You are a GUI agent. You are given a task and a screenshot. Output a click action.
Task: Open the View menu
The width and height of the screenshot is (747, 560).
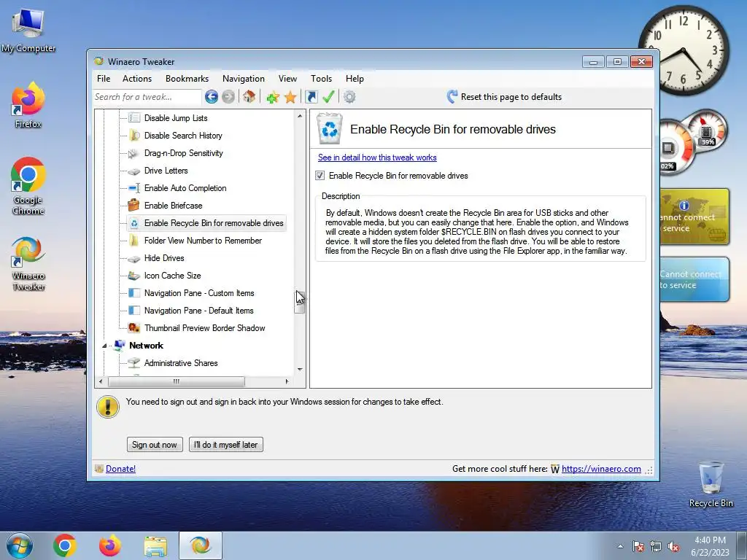tap(287, 79)
